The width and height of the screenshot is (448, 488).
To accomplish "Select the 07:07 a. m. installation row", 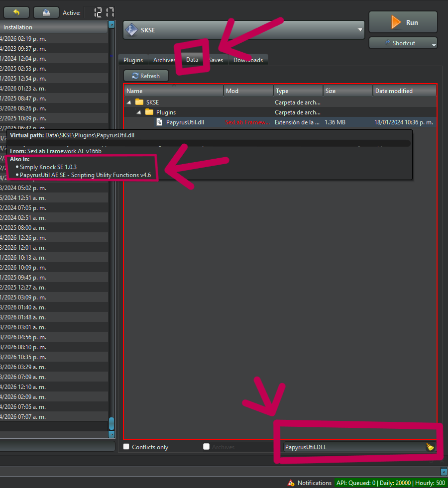I will [54, 417].
